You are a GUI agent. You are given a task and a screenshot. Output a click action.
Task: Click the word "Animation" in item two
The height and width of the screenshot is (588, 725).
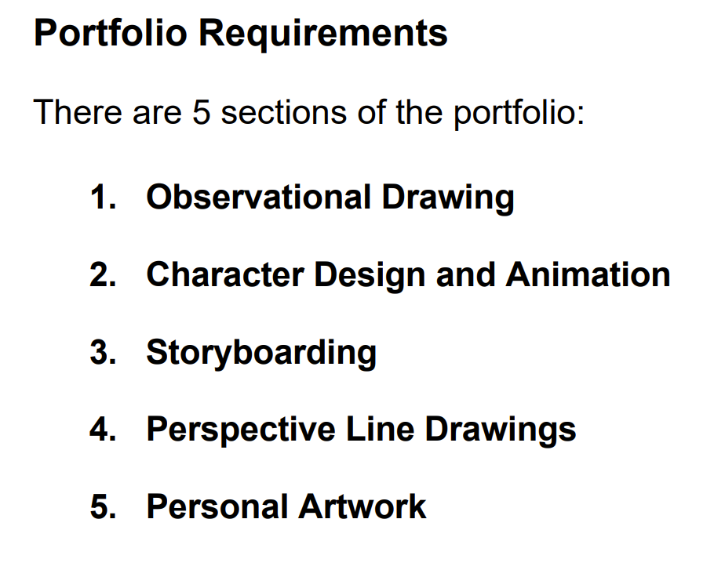pyautogui.click(x=588, y=275)
